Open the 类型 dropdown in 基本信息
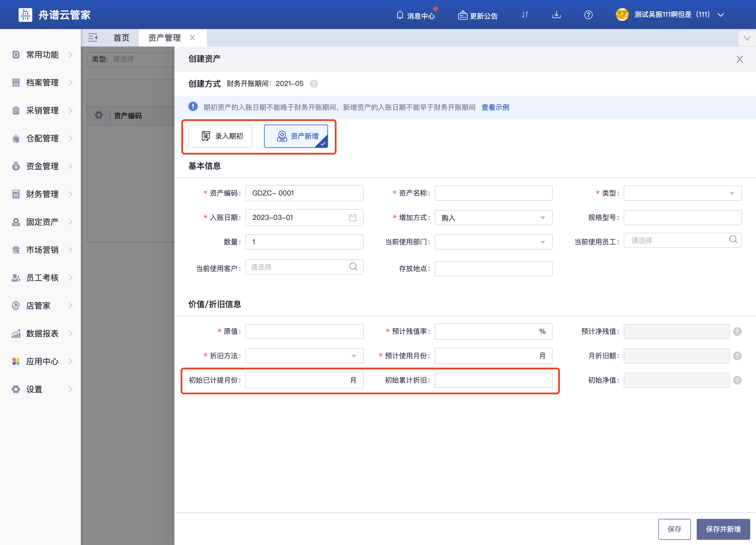This screenshot has width=756, height=545. tap(682, 193)
